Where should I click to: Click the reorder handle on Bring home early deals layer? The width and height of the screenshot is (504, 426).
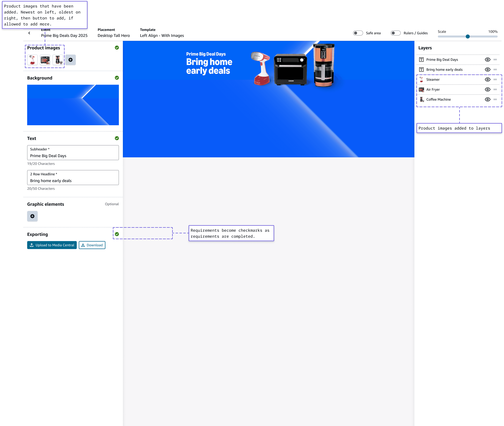495,70
